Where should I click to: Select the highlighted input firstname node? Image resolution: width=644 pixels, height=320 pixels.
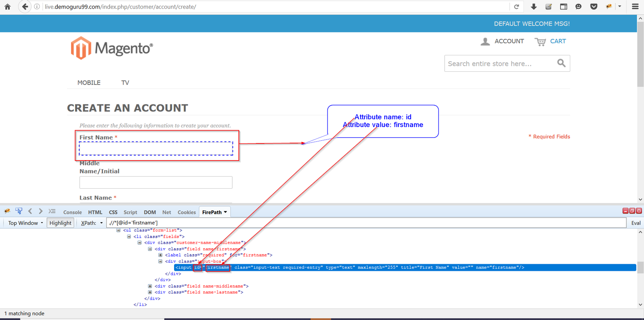[x=405, y=267]
